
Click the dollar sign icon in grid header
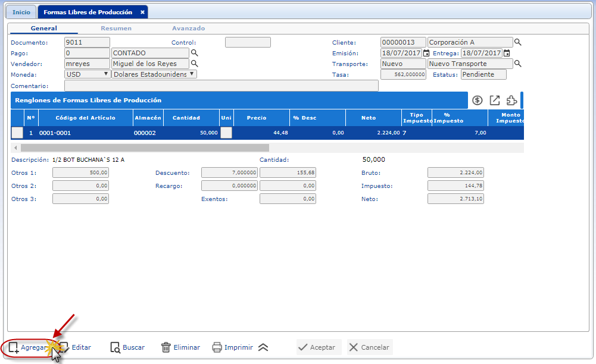(x=477, y=101)
